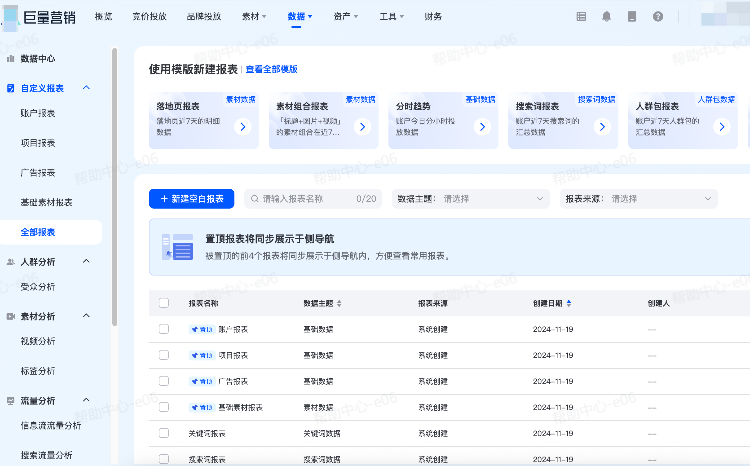Click the 素材分析 video icon
The image size is (750, 466).
11,316
